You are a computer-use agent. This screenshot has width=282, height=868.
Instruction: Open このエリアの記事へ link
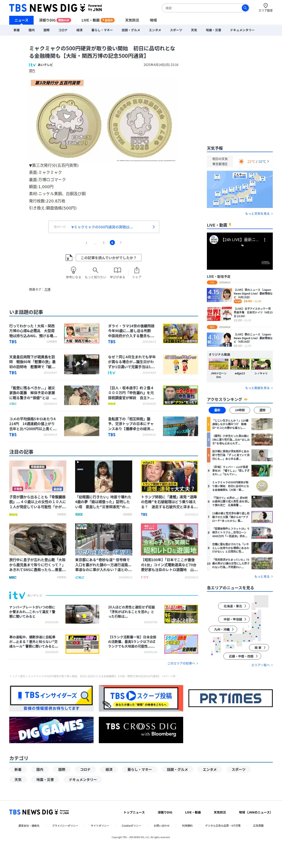[x=183, y=663]
